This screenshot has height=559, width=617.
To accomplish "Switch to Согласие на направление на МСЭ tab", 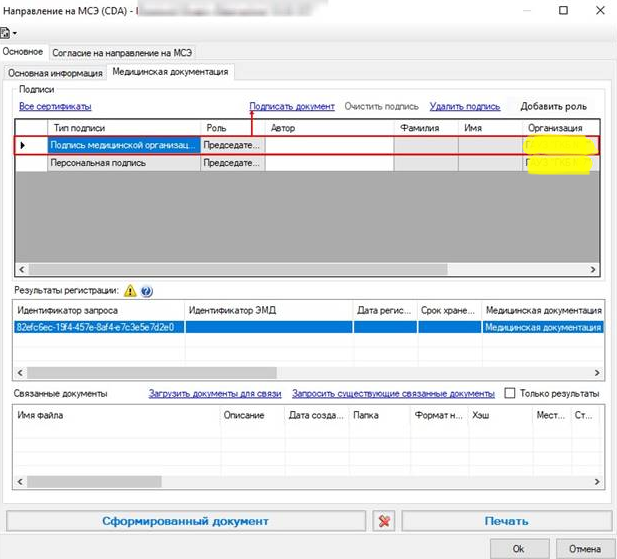I will click(122, 53).
